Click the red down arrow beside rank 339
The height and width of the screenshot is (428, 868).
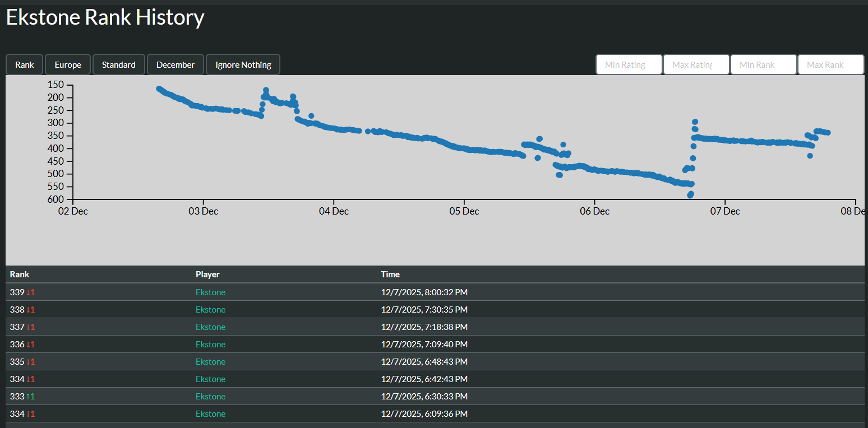click(30, 292)
